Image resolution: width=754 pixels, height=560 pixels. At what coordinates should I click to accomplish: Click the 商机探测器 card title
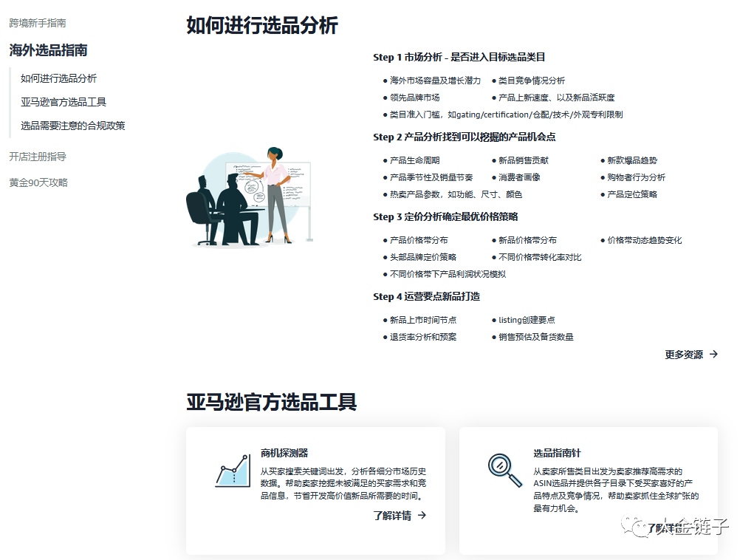coord(284,453)
